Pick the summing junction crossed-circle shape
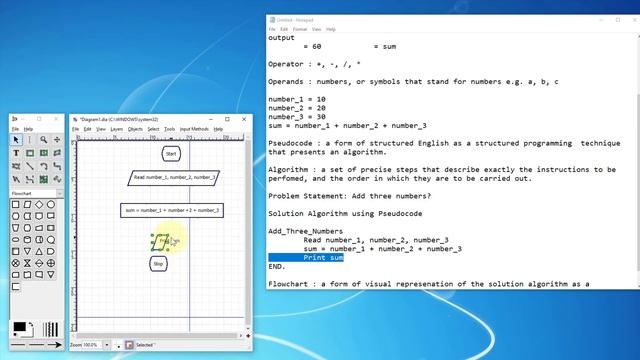Image resolution: width=640 pixels, height=360 pixels. click(16, 263)
